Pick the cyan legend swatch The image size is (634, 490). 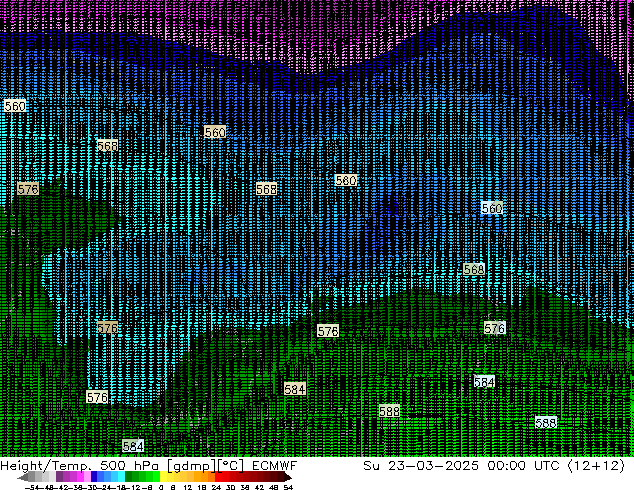click(121, 477)
